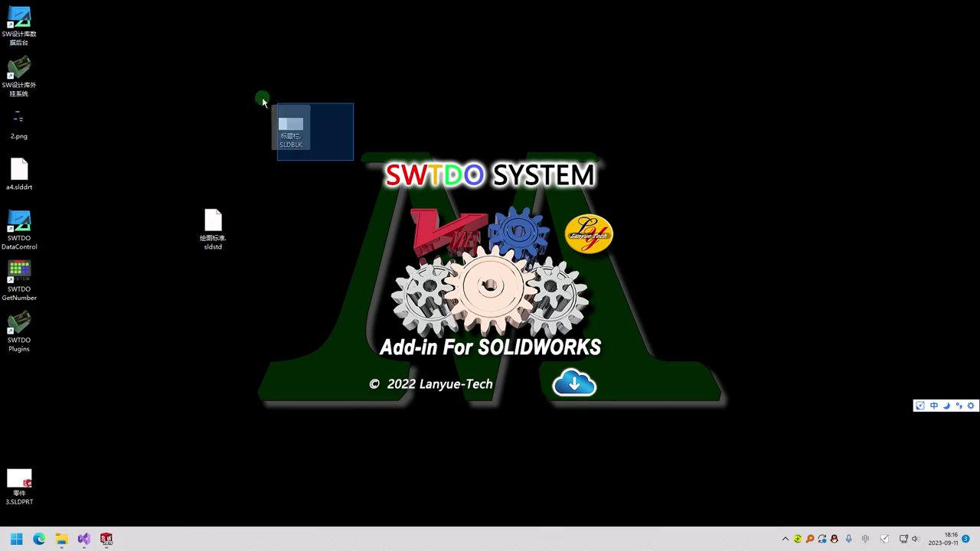Open the orange key tray icon

click(810, 539)
